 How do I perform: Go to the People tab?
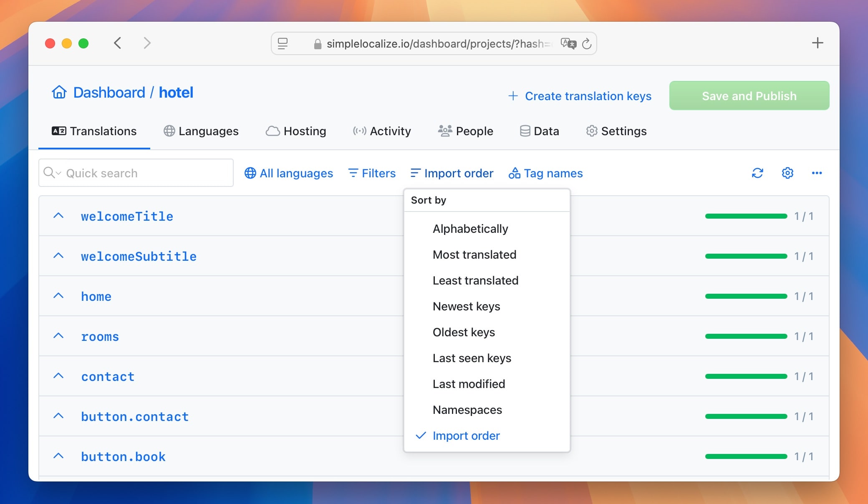tap(465, 131)
